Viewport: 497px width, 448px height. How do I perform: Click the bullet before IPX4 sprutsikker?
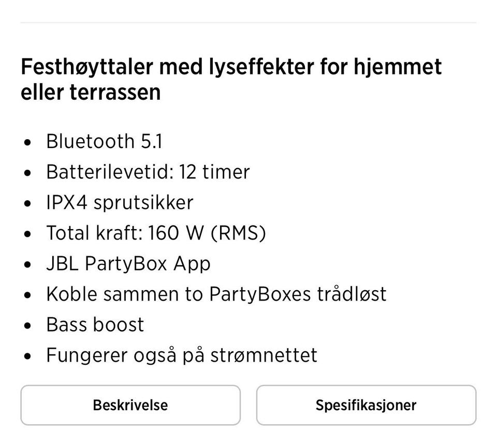click(28, 203)
